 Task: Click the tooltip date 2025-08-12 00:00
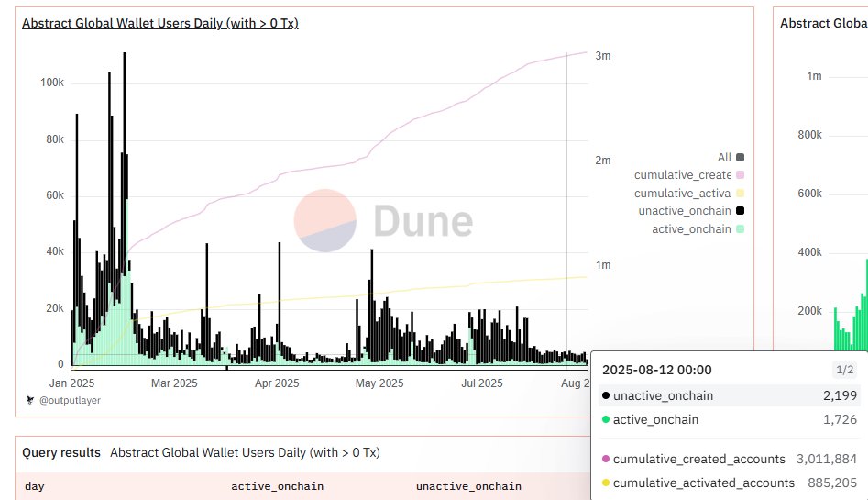tap(656, 370)
